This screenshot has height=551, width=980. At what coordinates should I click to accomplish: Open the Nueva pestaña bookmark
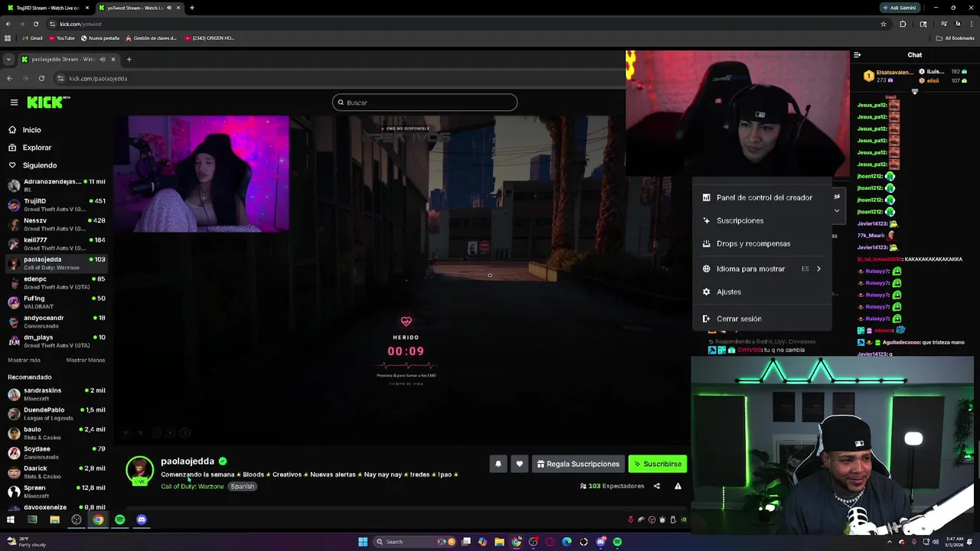pos(100,37)
